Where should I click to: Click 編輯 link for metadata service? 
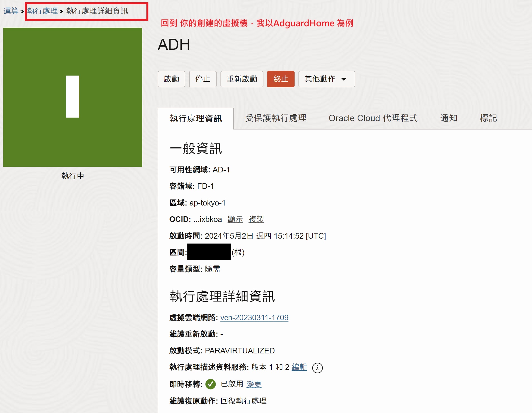[299, 367]
